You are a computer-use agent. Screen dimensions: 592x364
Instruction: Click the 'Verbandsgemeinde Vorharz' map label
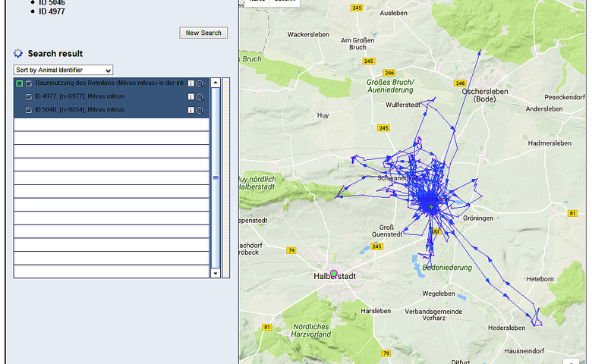433,315
